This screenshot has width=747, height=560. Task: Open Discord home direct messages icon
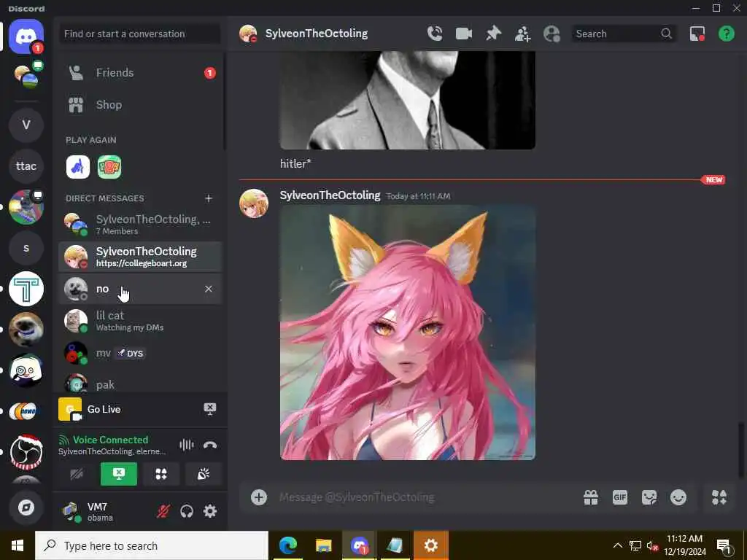point(26,36)
